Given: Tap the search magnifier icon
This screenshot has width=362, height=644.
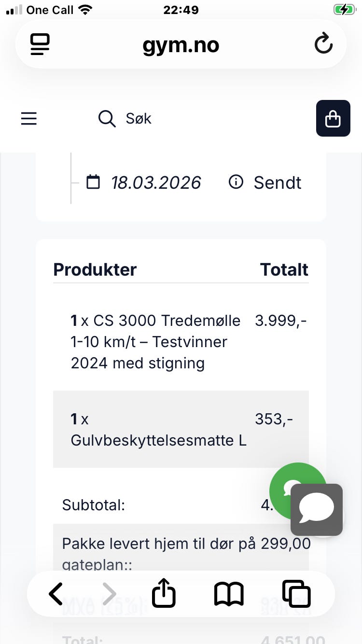Looking at the screenshot, I should point(107,118).
